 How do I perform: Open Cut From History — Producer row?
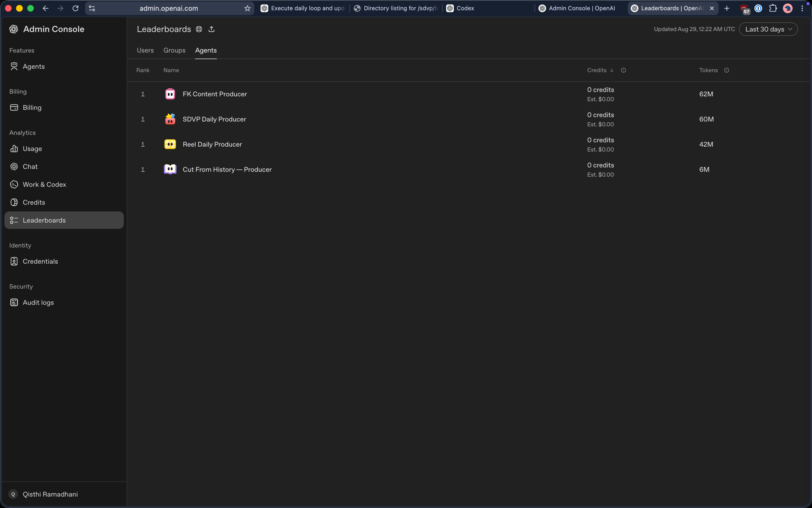(469, 169)
